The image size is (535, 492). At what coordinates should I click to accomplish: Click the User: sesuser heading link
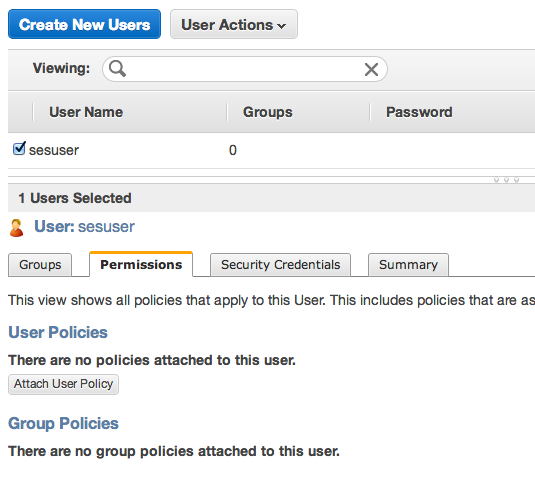[x=85, y=227]
